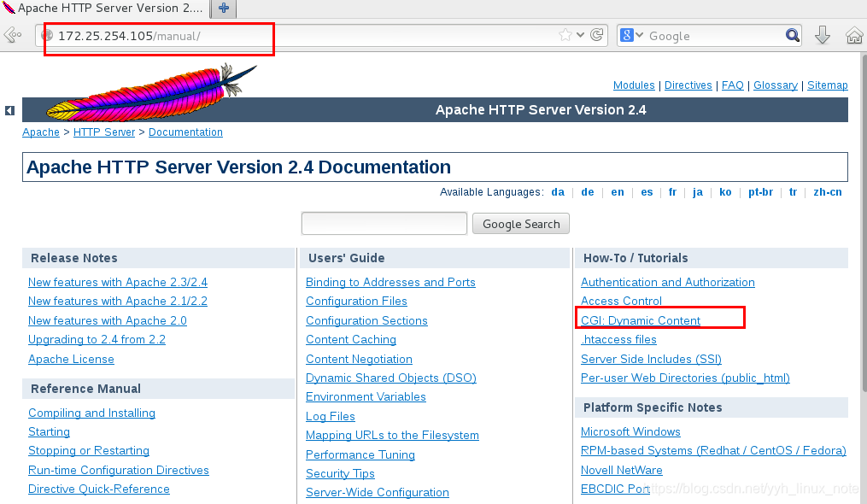The height and width of the screenshot is (504, 867).
Task: Open .htaccess files link
Action: (x=618, y=340)
